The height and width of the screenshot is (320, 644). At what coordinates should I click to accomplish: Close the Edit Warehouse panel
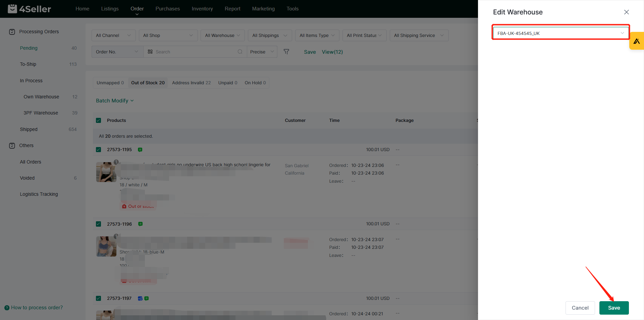[x=626, y=12]
